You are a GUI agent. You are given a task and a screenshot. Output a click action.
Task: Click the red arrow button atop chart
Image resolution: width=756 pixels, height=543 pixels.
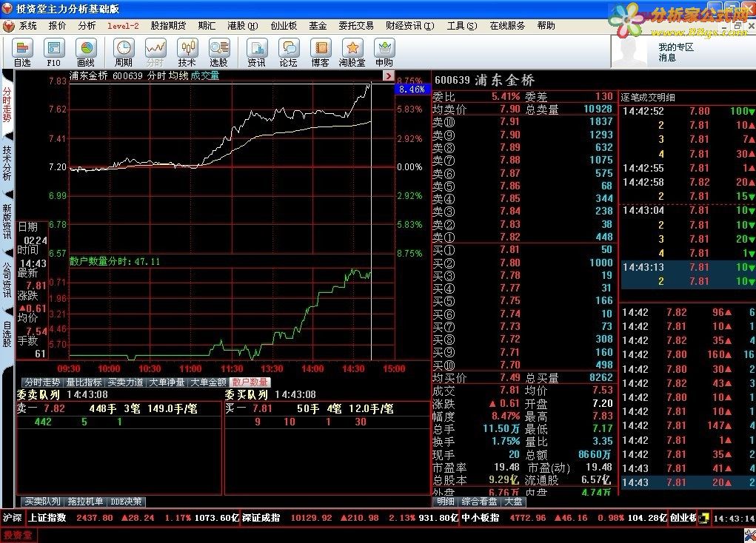(x=389, y=75)
